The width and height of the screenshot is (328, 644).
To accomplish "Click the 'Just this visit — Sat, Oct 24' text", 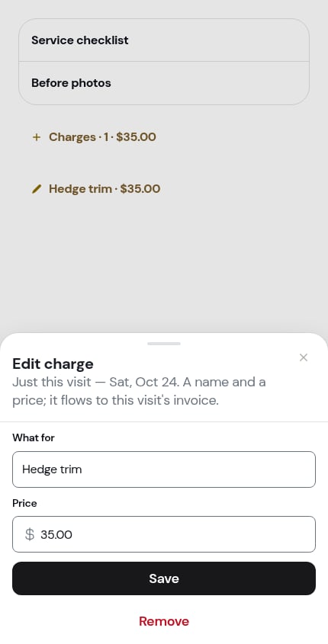I will pos(95,382).
